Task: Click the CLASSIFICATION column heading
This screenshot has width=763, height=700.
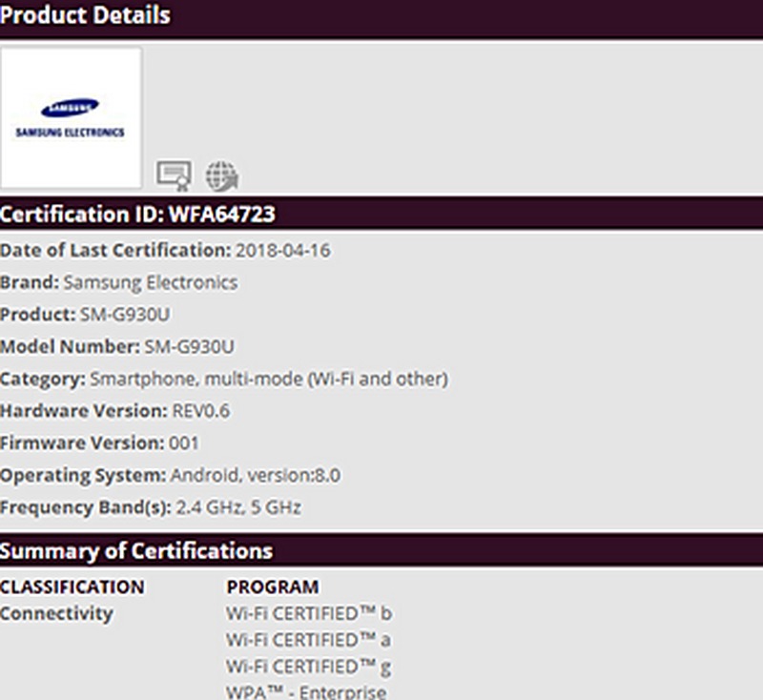Action: click(x=72, y=587)
